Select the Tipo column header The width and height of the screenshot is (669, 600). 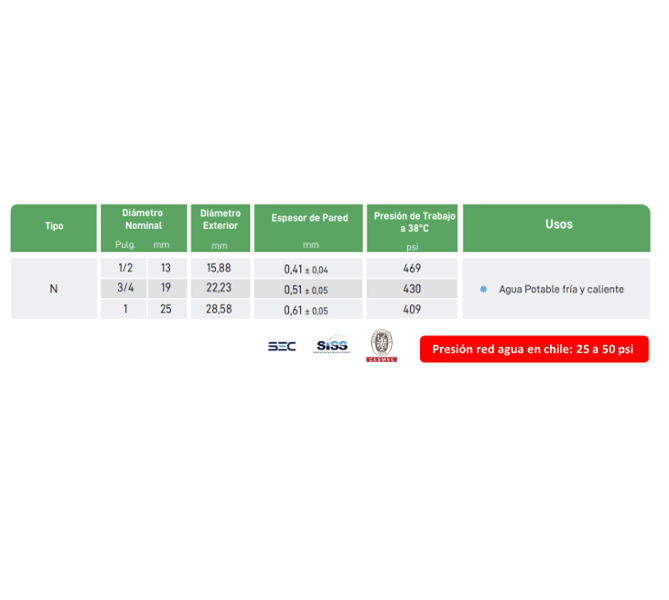tap(54, 226)
